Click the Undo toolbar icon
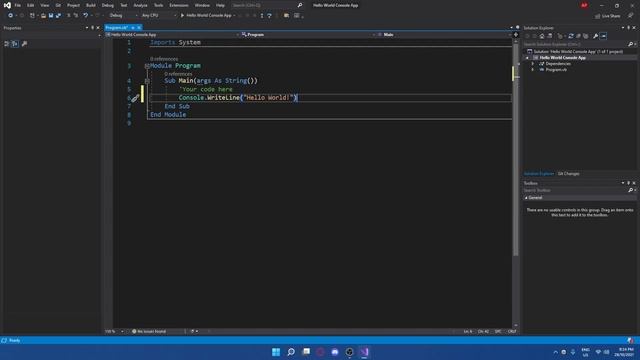The width and height of the screenshot is (640, 360). [x=85, y=16]
